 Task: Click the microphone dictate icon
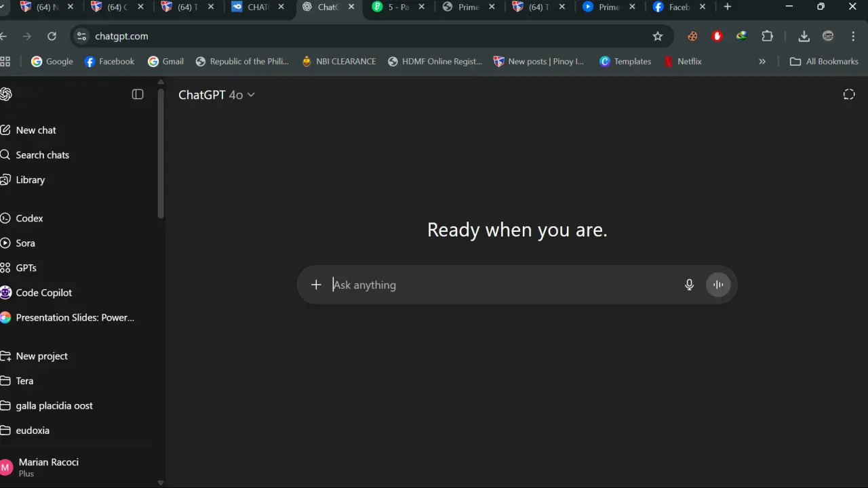point(689,285)
